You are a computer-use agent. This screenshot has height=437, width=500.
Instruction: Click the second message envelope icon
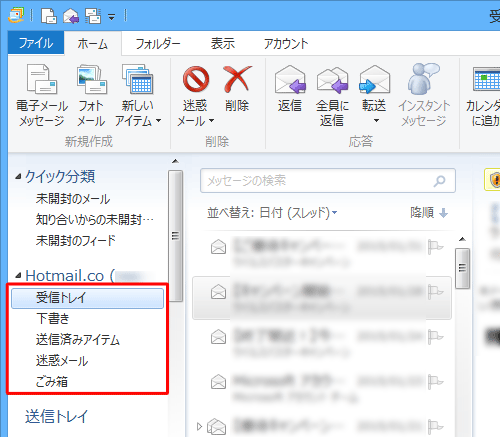[218, 292]
